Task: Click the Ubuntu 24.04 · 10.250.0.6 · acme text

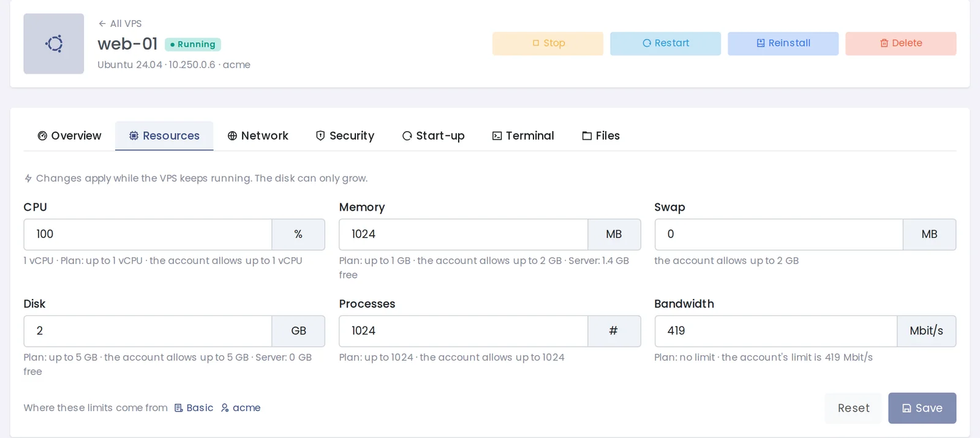Action: (x=174, y=64)
